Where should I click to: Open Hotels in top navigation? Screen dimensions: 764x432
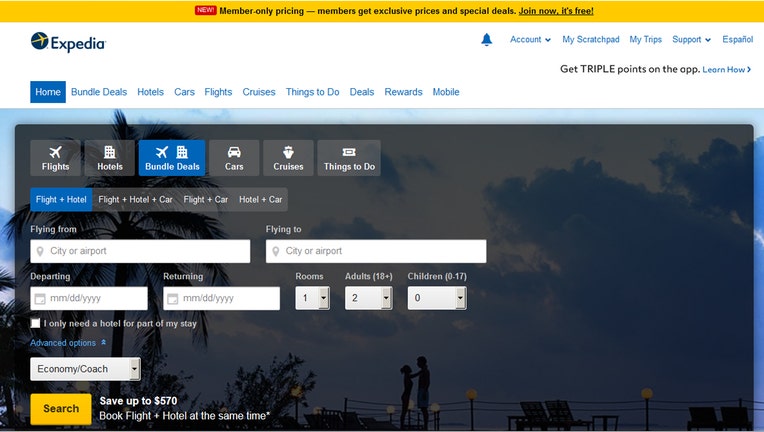[x=151, y=92]
